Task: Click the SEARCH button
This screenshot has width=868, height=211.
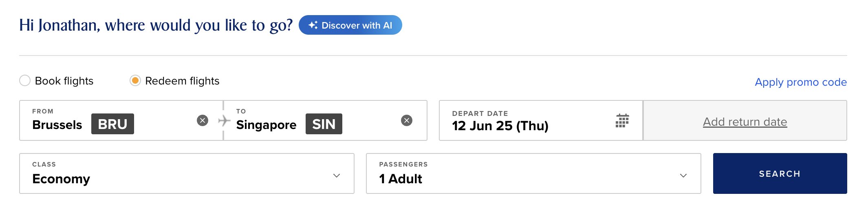Action: pyautogui.click(x=780, y=173)
